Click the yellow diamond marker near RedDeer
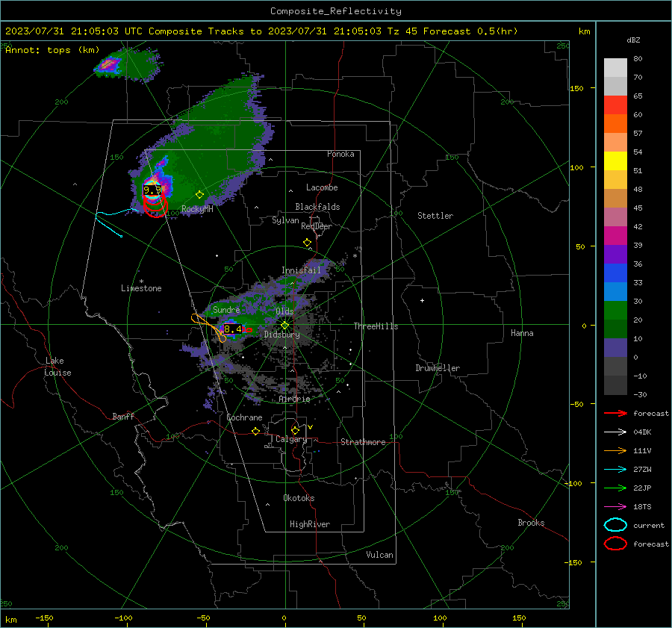672x628 pixels. (x=308, y=243)
